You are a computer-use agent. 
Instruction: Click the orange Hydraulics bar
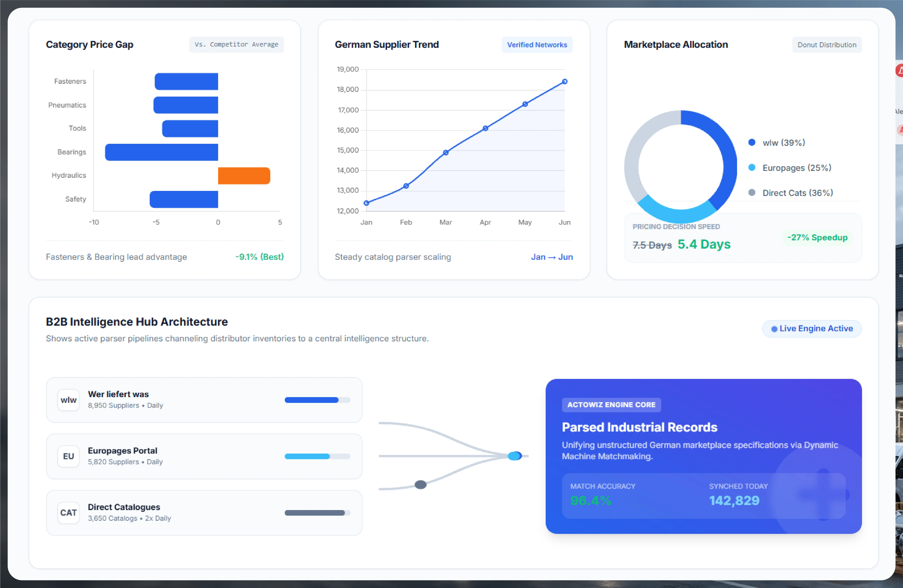click(244, 176)
